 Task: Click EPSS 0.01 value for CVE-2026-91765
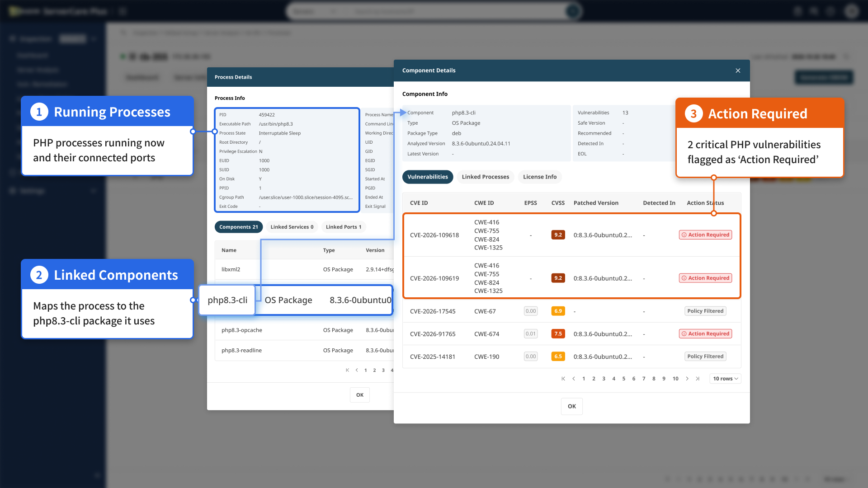pos(530,334)
